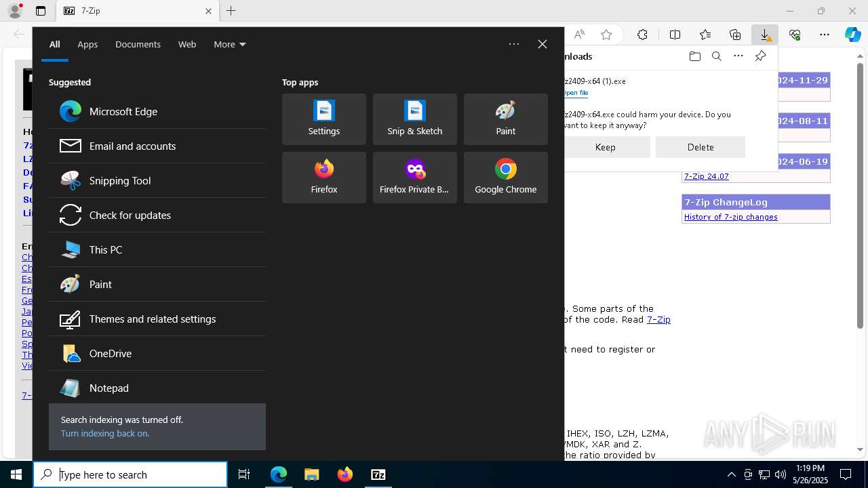This screenshot has height=488, width=868.
Task: Open Microsoft Edge from Suggested list
Action: [x=157, y=111]
